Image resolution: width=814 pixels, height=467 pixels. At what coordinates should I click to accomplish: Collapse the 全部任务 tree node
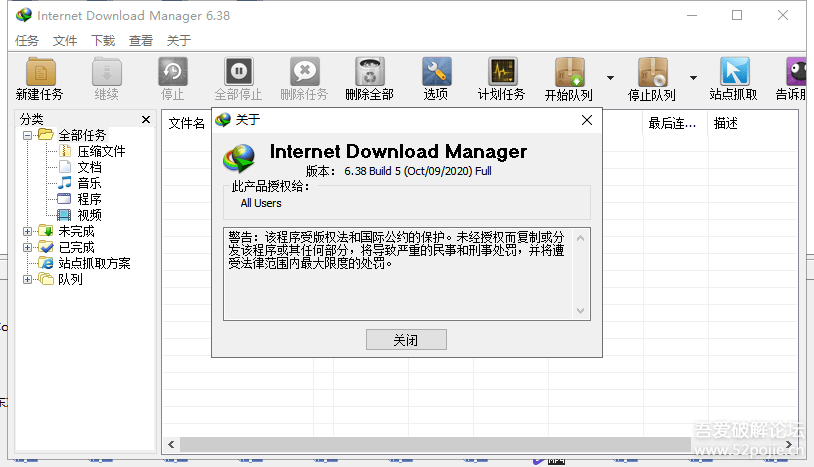pos(28,135)
